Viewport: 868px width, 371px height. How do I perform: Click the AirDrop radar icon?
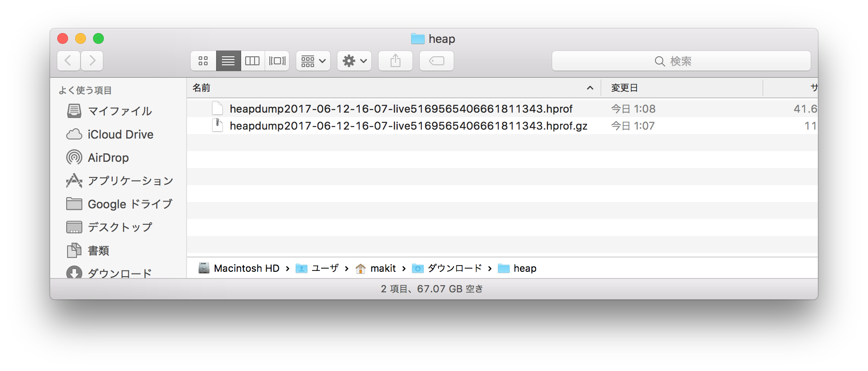[x=74, y=157]
